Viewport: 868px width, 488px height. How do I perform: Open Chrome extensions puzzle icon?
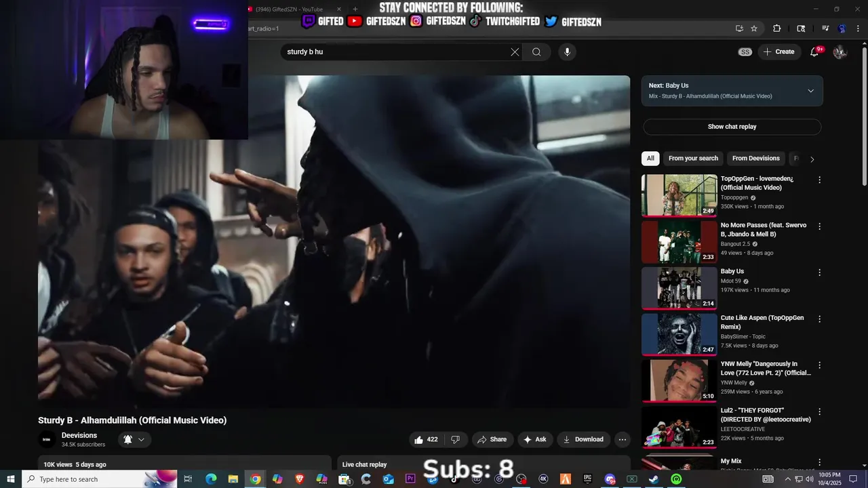point(777,28)
